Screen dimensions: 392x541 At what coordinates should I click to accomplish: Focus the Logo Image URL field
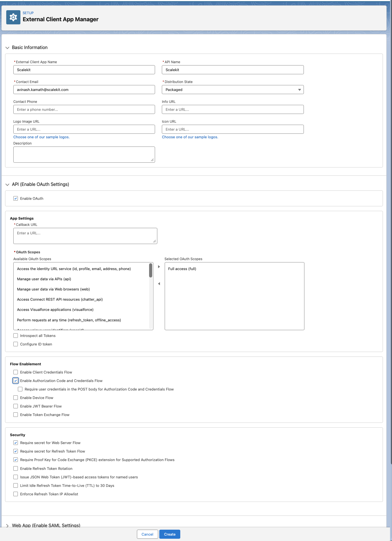(84, 129)
